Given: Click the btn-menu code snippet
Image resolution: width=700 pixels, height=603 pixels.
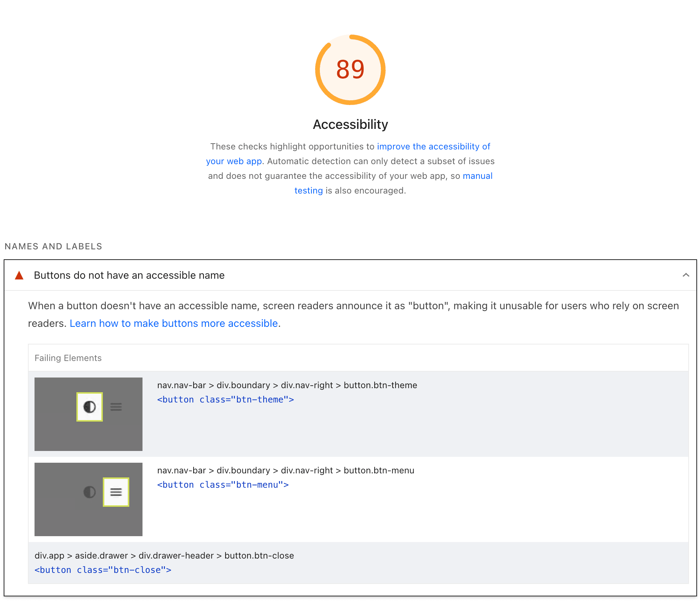Looking at the screenshot, I should [x=223, y=485].
